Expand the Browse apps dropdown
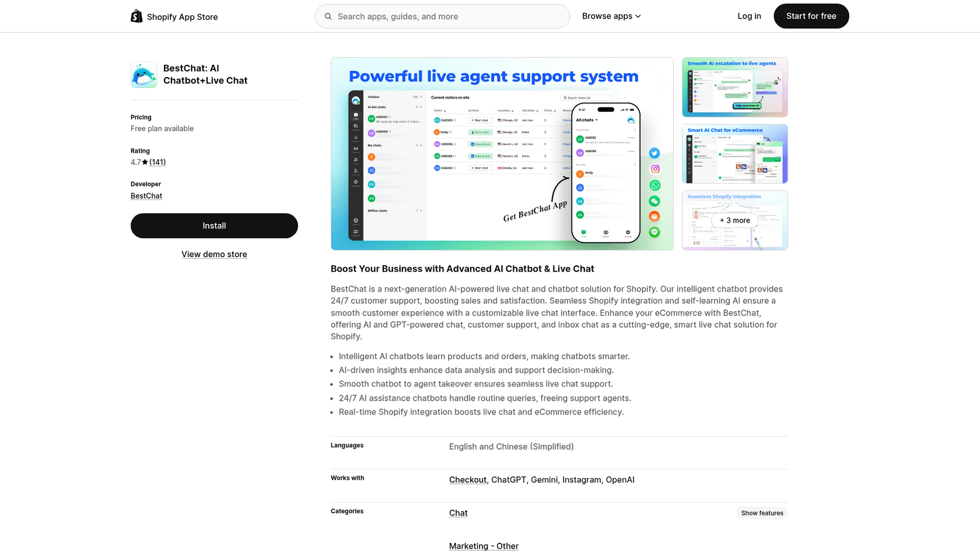980x551 pixels. [x=611, y=16]
